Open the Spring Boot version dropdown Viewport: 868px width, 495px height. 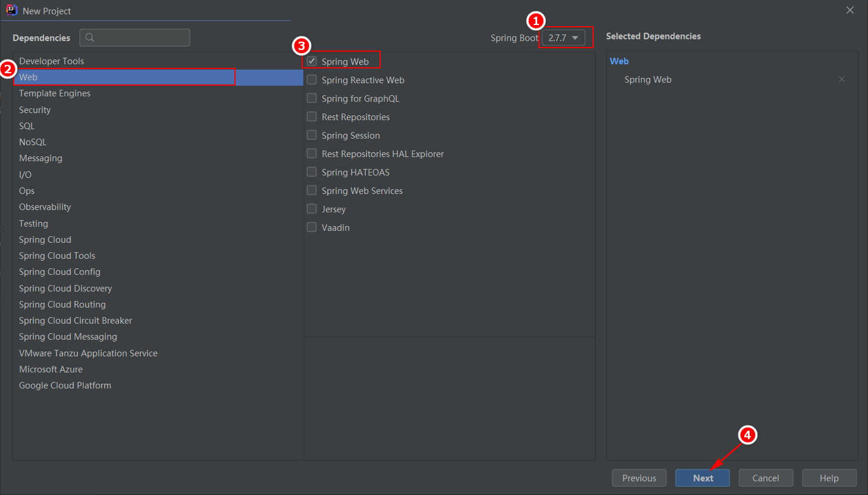coord(563,37)
